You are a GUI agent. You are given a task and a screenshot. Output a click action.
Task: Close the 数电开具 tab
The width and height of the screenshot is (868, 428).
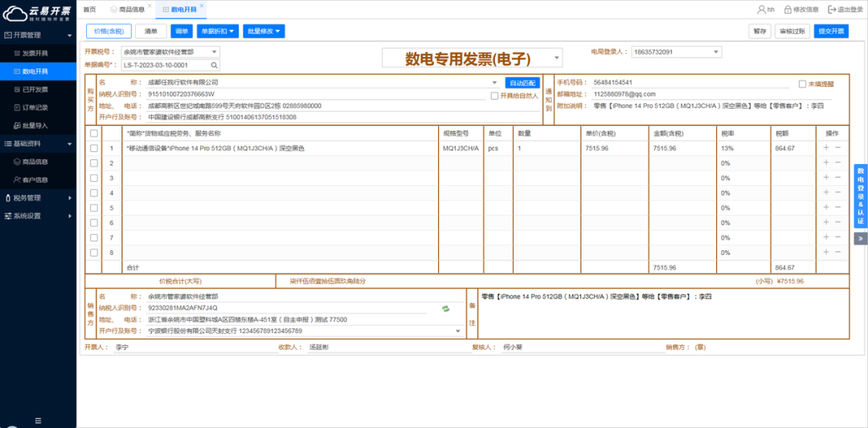coord(202,6)
